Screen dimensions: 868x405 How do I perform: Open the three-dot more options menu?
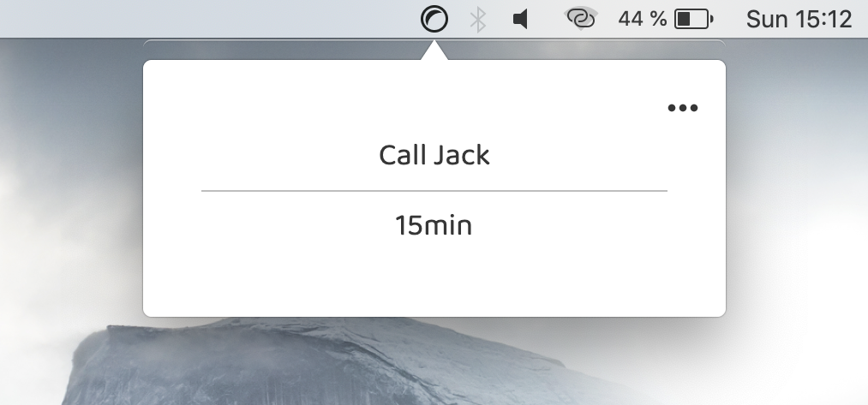pyautogui.click(x=683, y=108)
